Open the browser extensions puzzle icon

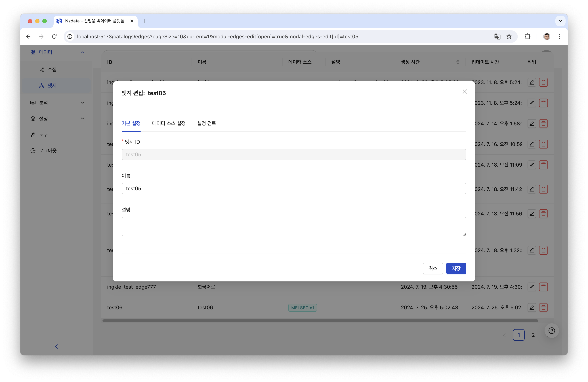click(x=527, y=37)
